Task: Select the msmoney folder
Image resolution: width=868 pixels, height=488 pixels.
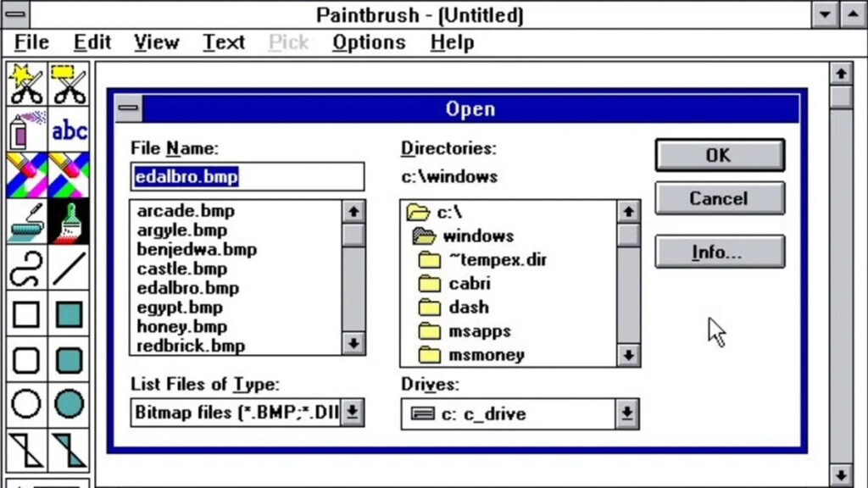Action: 471,355
